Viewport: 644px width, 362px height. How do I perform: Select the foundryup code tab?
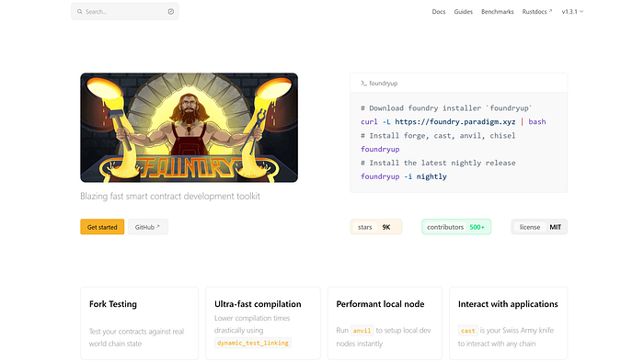379,84
